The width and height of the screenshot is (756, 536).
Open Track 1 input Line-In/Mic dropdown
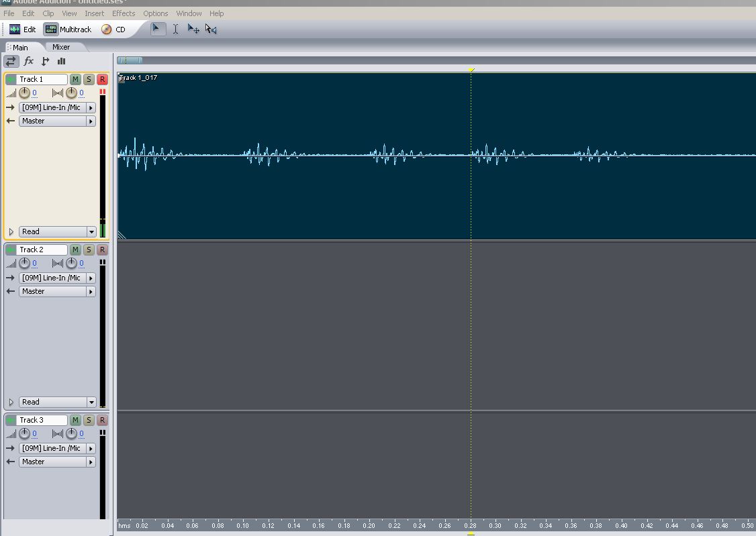pos(91,108)
